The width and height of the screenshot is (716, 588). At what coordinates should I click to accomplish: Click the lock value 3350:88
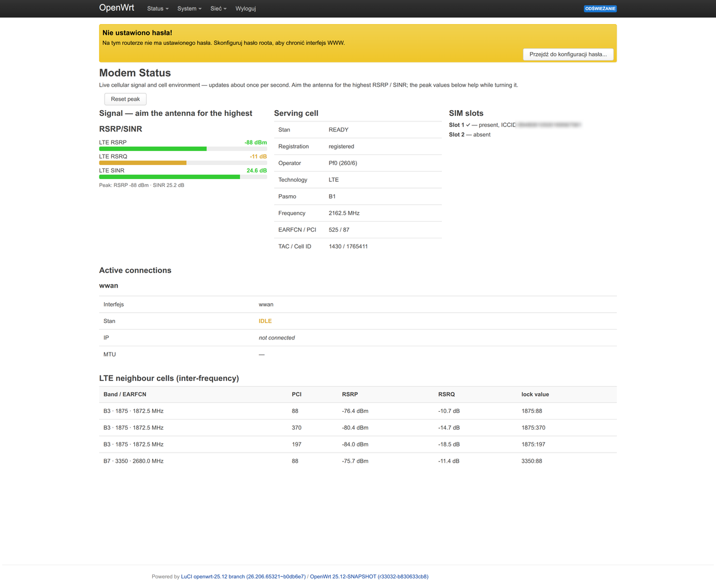pos(532,462)
